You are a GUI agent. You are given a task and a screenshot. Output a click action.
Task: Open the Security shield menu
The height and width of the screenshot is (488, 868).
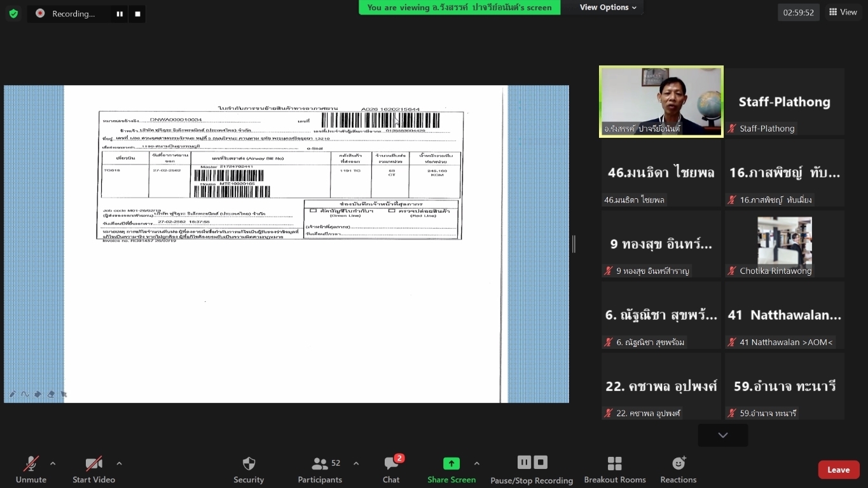tap(249, 470)
